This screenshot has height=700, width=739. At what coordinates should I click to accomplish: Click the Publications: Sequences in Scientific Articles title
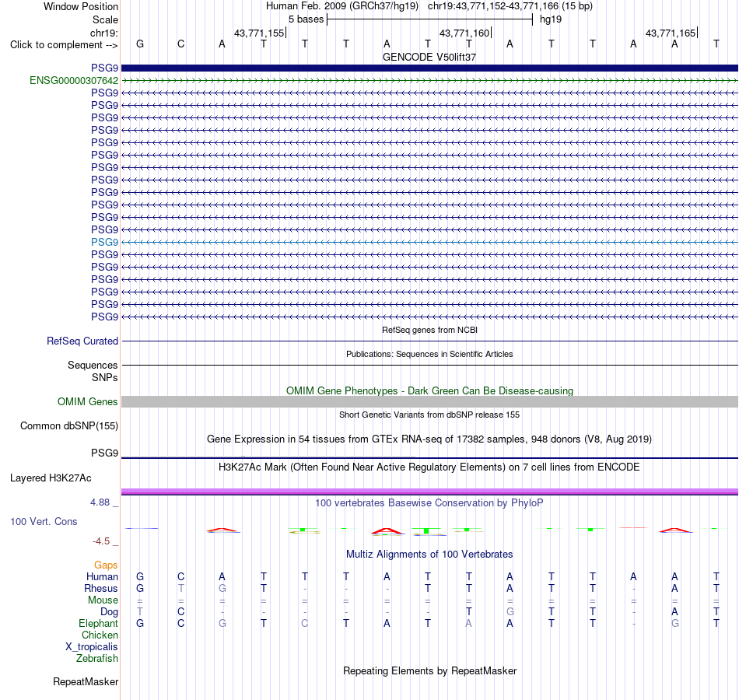pyautogui.click(x=429, y=354)
